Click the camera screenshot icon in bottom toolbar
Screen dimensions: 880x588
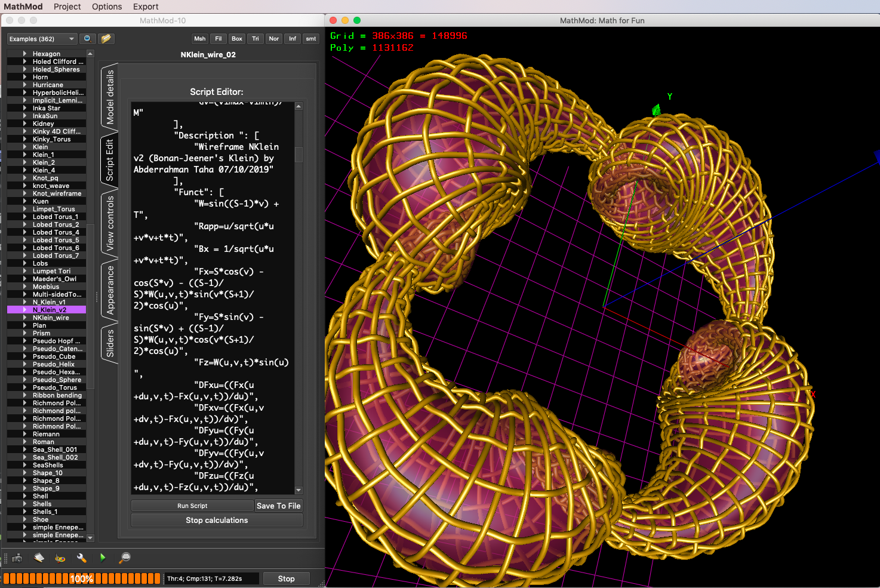click(17, 558)
